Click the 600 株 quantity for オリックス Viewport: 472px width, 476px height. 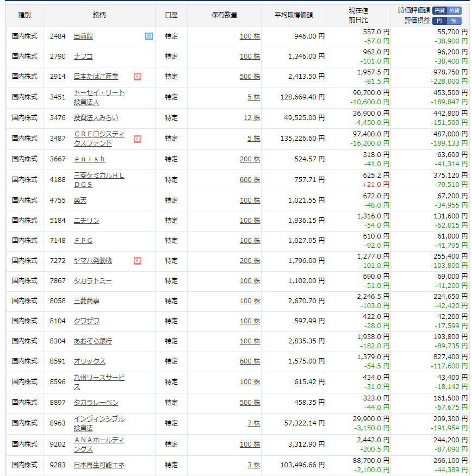coord(250,361)
